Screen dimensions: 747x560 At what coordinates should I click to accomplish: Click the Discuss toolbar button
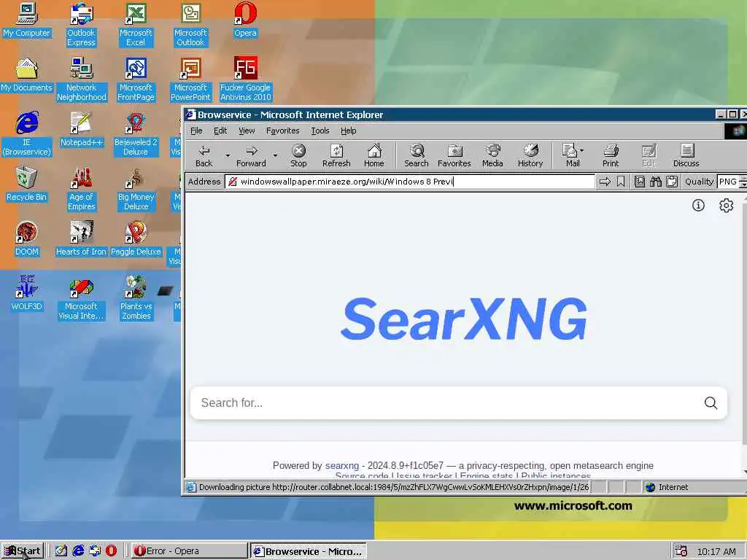click(686, 156)
